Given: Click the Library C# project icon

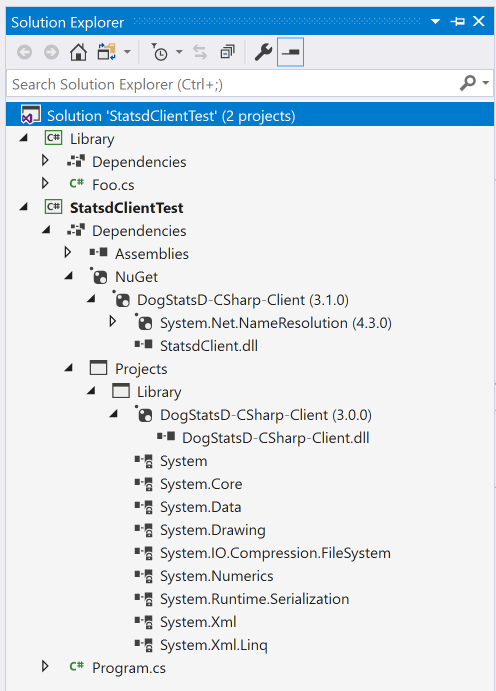Looking at the screenshot, I should coord(54,138).
